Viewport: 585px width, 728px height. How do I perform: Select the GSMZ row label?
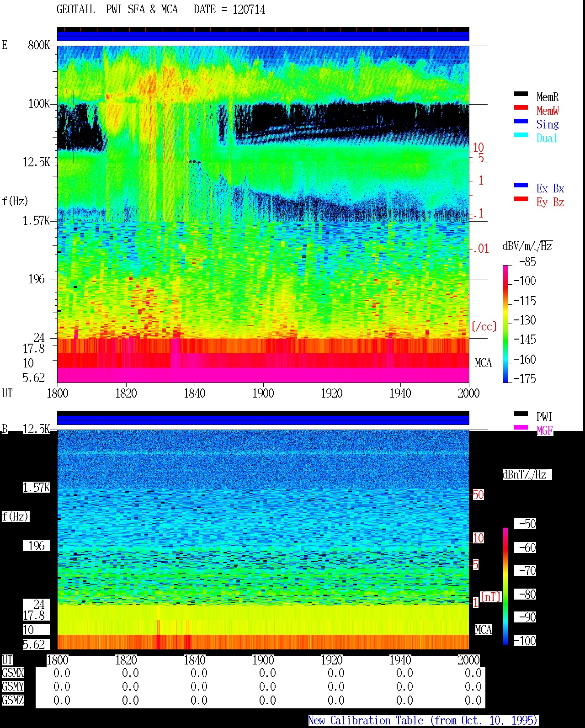13,700
